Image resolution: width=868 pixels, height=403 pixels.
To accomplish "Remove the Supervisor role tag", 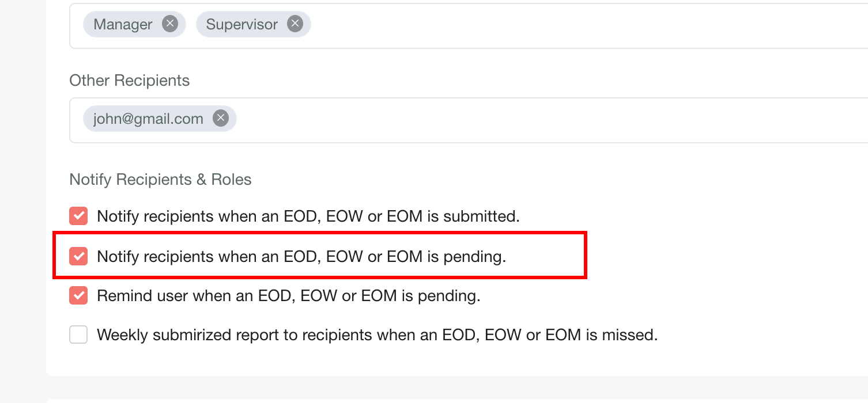I will (295, 24).
